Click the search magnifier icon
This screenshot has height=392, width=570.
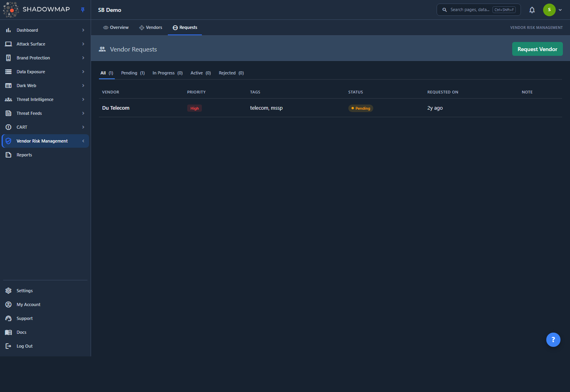[x=445, y=10]
